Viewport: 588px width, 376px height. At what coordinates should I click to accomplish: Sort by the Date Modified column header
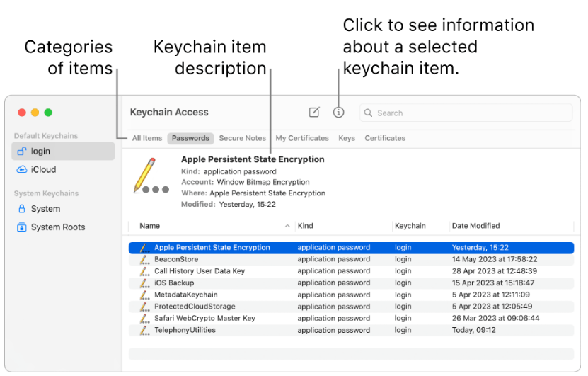[x=476, y=226]
